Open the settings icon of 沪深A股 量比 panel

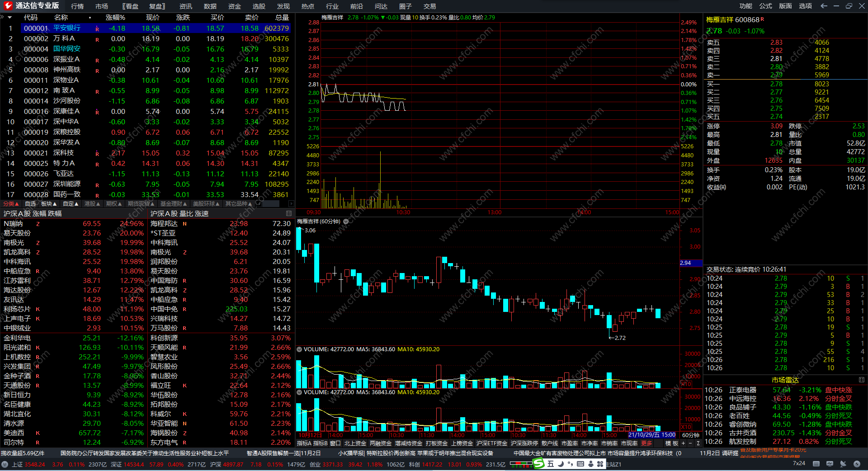click(289, 213)
